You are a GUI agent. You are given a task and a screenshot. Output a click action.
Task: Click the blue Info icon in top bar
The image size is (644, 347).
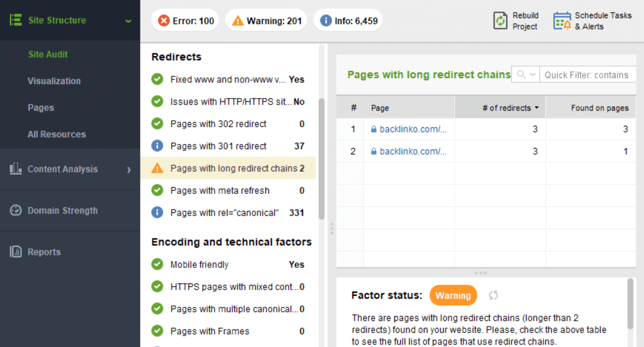pyautogui.click(x=326, y=21)
